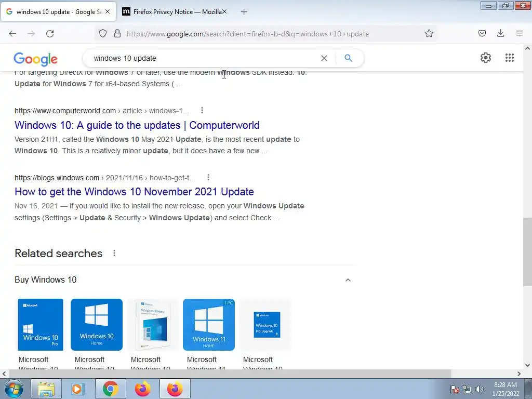Save page to Pocket icon
This screenshot has height=399, width=532.
pos(482,33)
